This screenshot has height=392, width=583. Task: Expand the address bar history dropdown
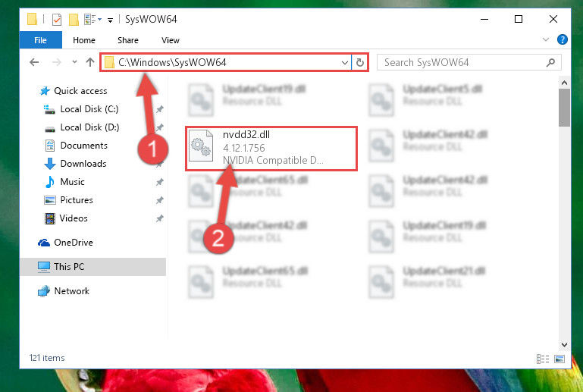345,62
